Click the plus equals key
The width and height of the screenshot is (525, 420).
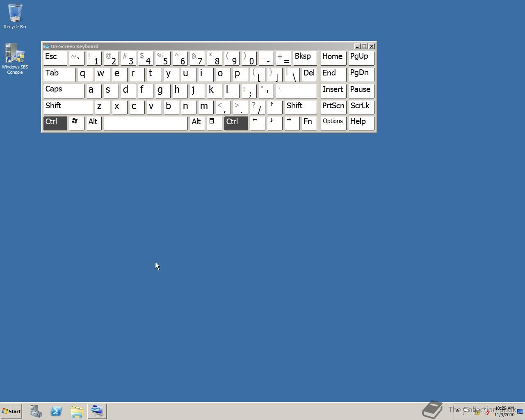(283, 58)
